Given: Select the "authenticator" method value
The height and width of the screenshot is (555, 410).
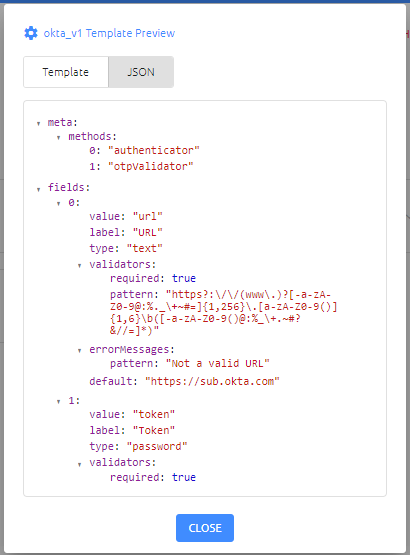Looking at the screenshot, I should (154, 150).
